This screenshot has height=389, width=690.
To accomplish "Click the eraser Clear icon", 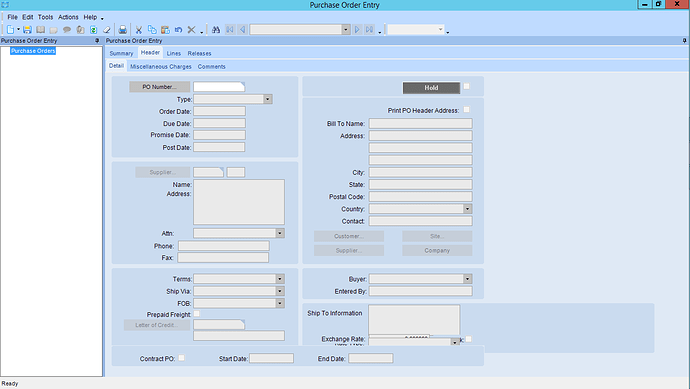I will click(106, 29).
